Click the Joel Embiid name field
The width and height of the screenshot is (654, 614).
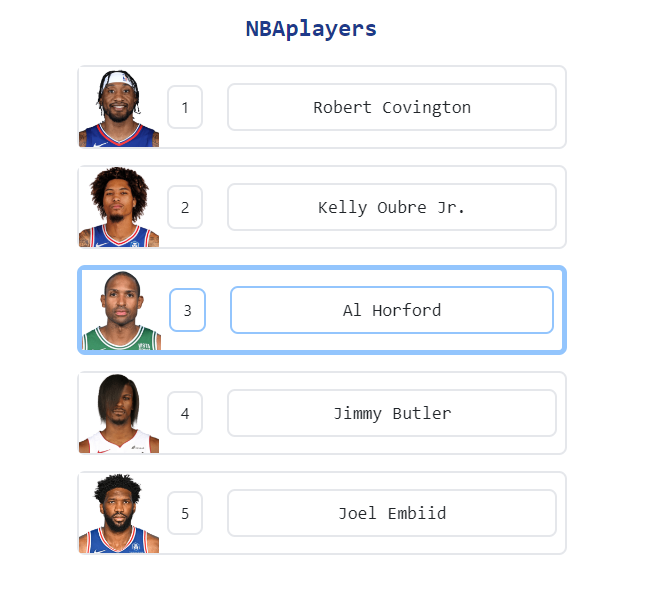pos(392,513)
